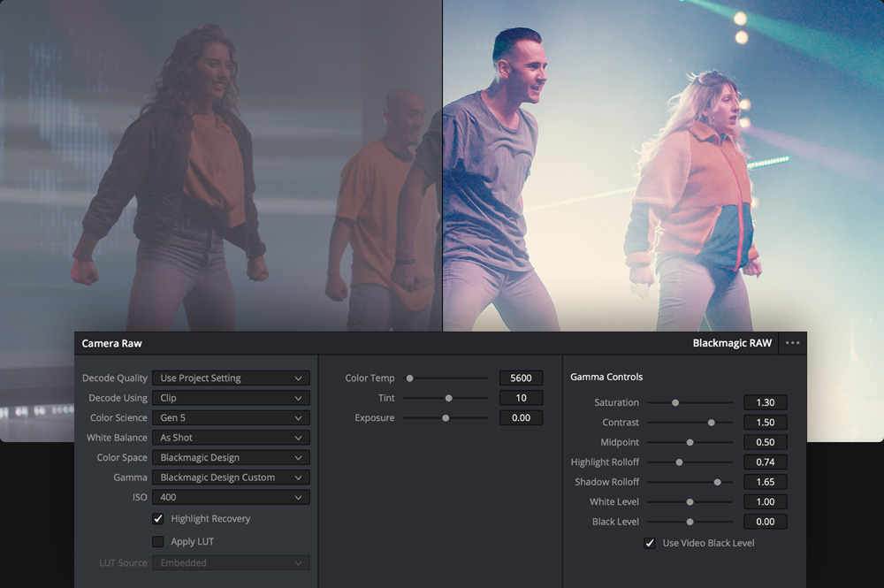
Task: Open the Gamma dropdown
Action: (x=231, y=477)
